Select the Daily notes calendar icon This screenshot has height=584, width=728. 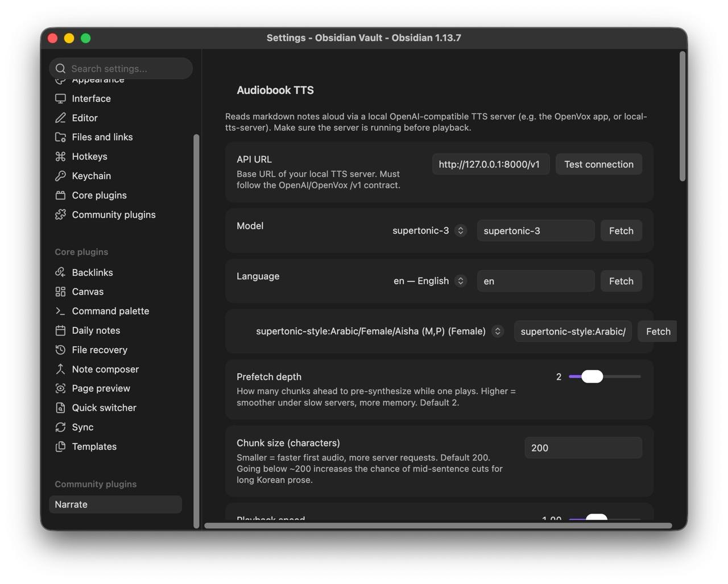60,330
